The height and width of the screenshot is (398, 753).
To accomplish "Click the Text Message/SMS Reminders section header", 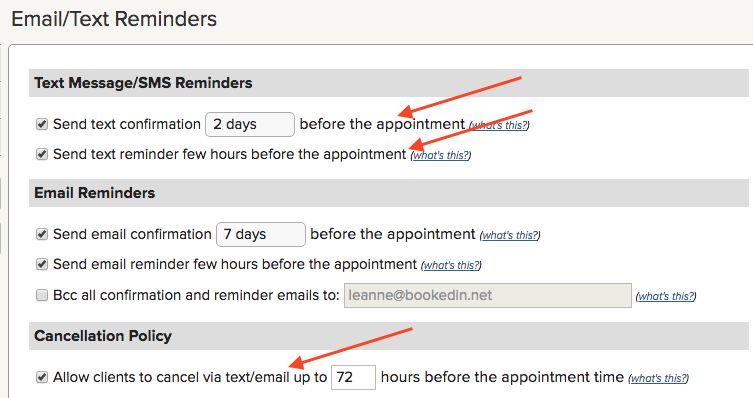I will [143, 83].
